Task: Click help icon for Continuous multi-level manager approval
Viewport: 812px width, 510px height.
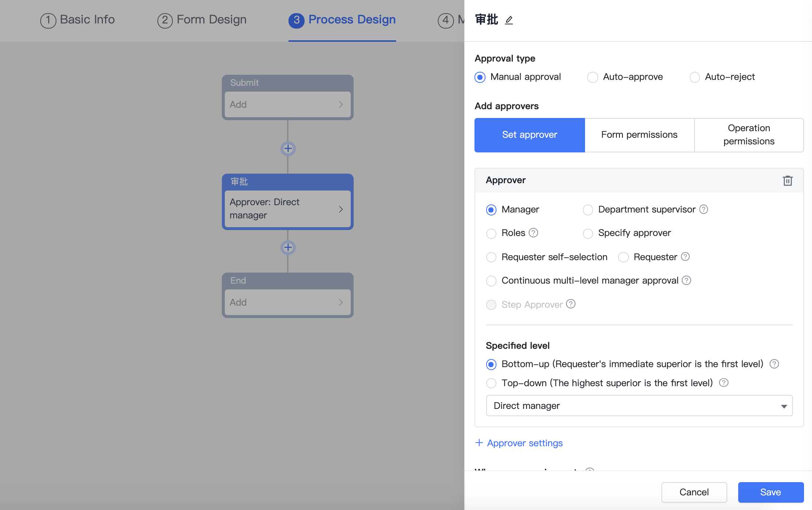Action: tap(686, 280)
